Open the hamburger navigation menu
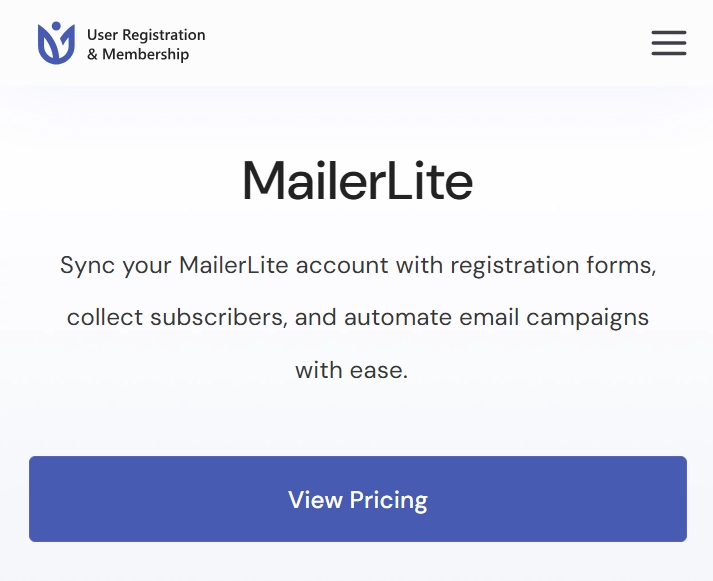Image resolution: width=713 pixels, height=581 pixels. [x=668, y=43]
